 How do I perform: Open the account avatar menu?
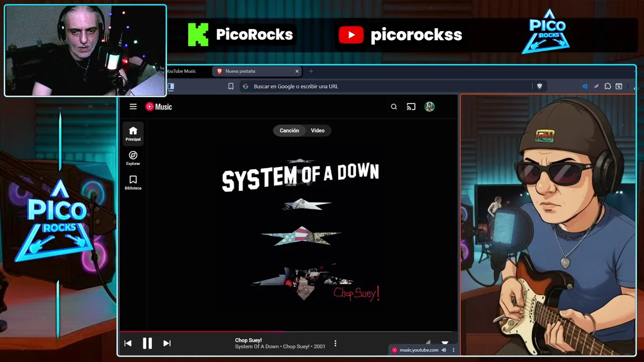(429, 107)
